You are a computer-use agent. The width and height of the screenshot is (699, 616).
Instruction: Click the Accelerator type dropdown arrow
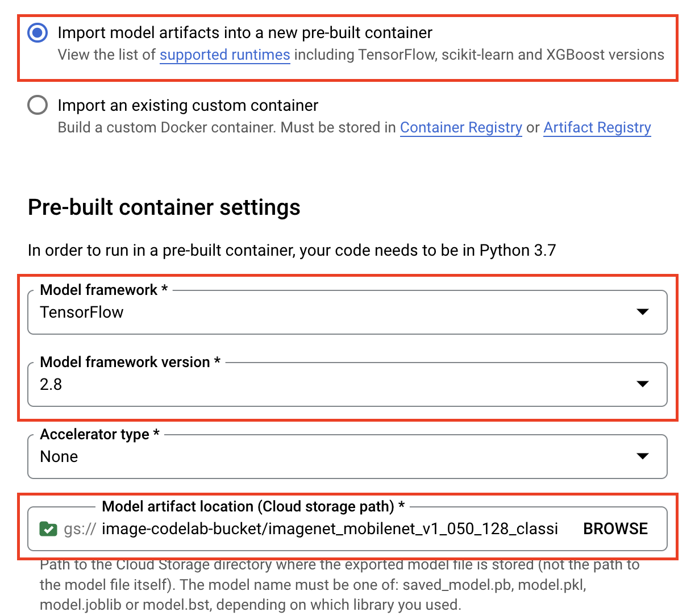(x=643, y=456)
